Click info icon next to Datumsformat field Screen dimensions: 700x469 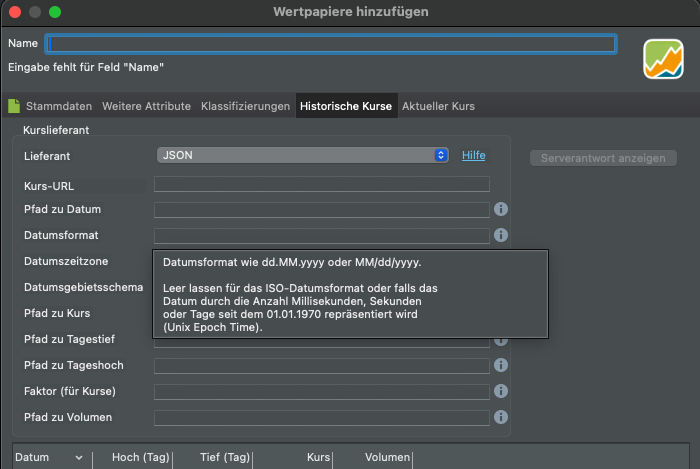pyautogui.click(x=501, y=236)
